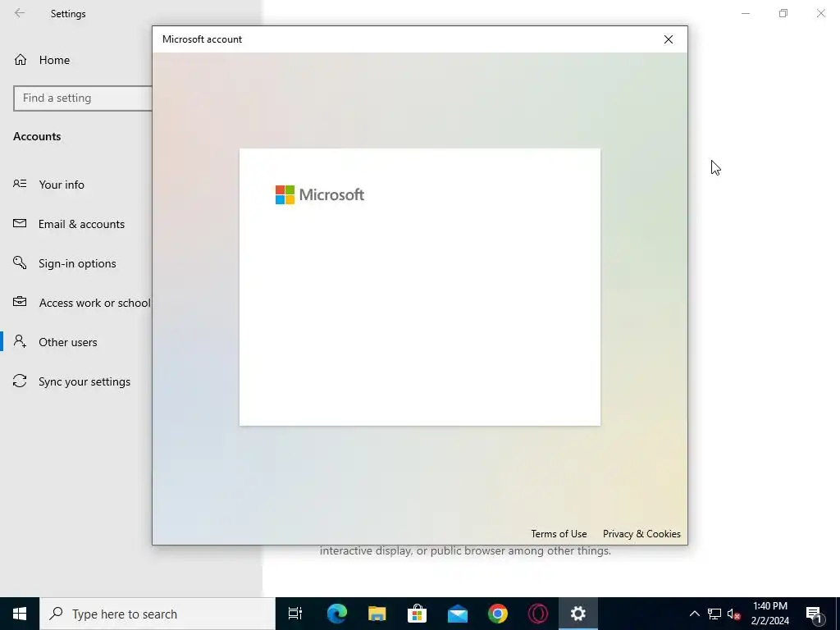Click the Microsoft account dialog title

click(202, 39)
